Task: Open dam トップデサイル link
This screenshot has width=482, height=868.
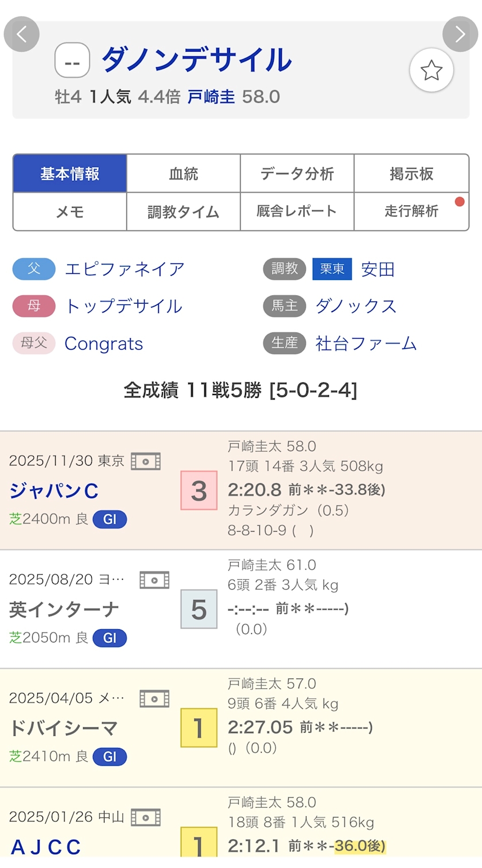Action: tap(123, 306)
